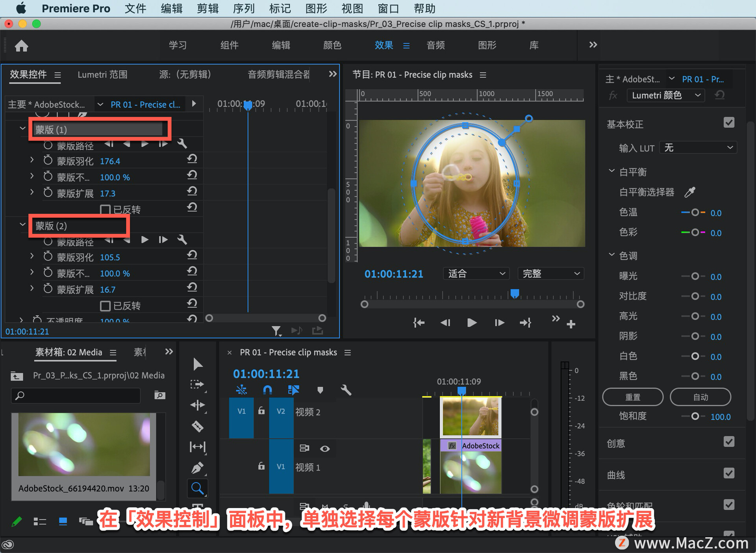Toggle Creative section checkbox
The height and width of the screenshot is (553, 756).
(x=729, y=442)
